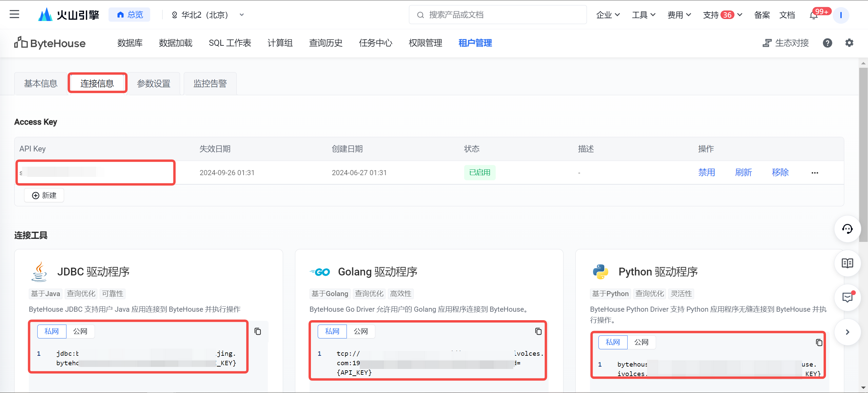Expand the 支持 dropdown with 36 badge
The height and width of the screenshot is (393, 868).
point(723,15)
